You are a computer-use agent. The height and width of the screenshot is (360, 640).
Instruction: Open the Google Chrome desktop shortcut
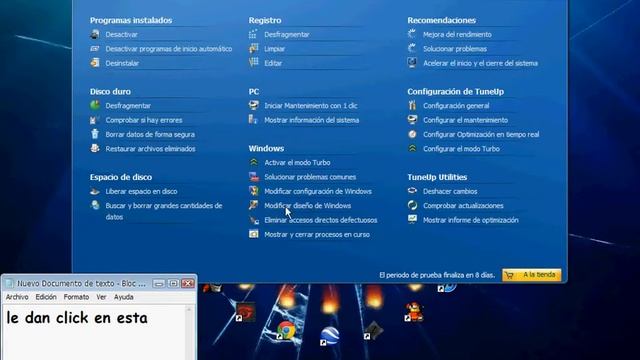click(286, 330)
